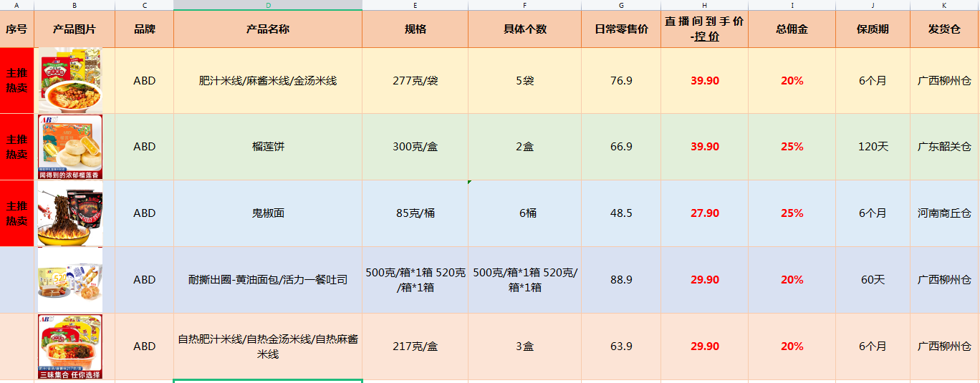Select the 河南商丘仓 warehouse cell

pyautogui.click(x=944, y=213)
